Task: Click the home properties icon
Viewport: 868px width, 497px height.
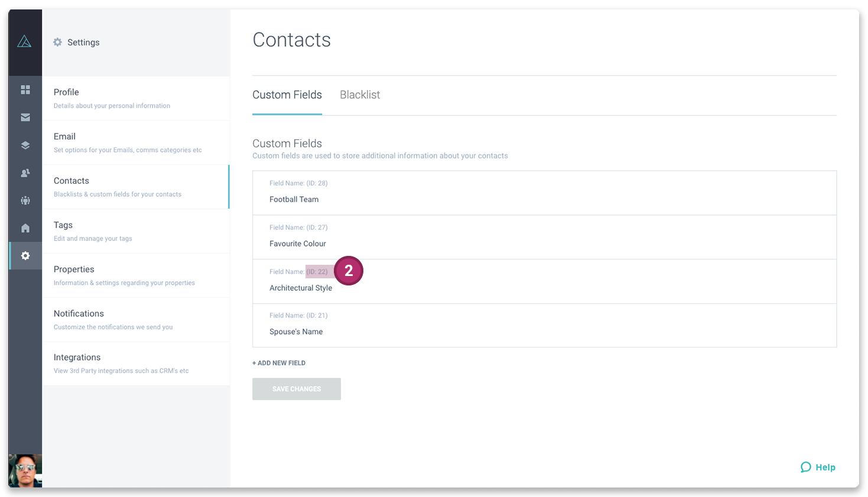Action: (x=25, y=228)
